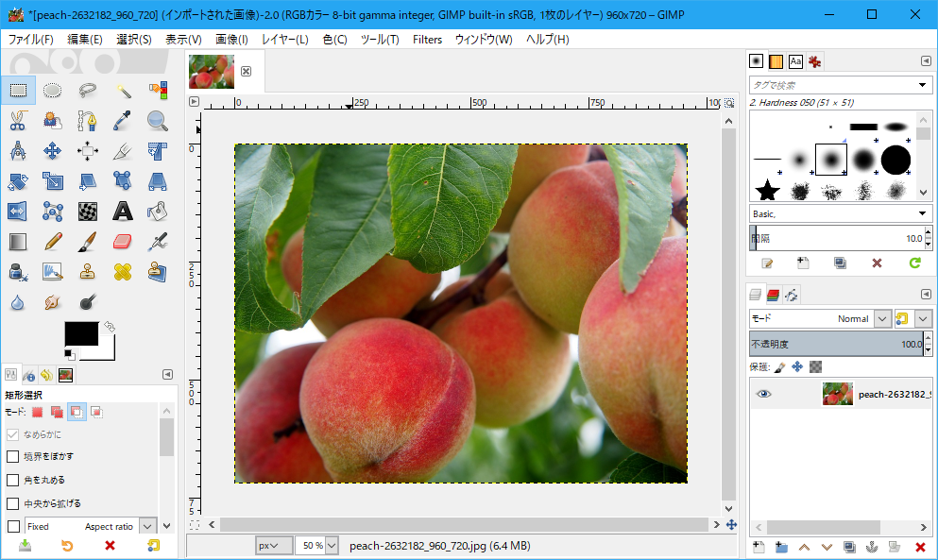The width and height of the screenshot is (938, 560).
Task: Select the Gradient tool
Action: coord(18,242)
